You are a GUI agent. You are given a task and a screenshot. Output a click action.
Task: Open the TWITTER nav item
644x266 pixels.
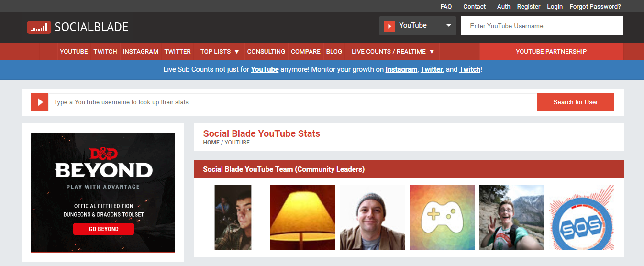coord(178,51)
